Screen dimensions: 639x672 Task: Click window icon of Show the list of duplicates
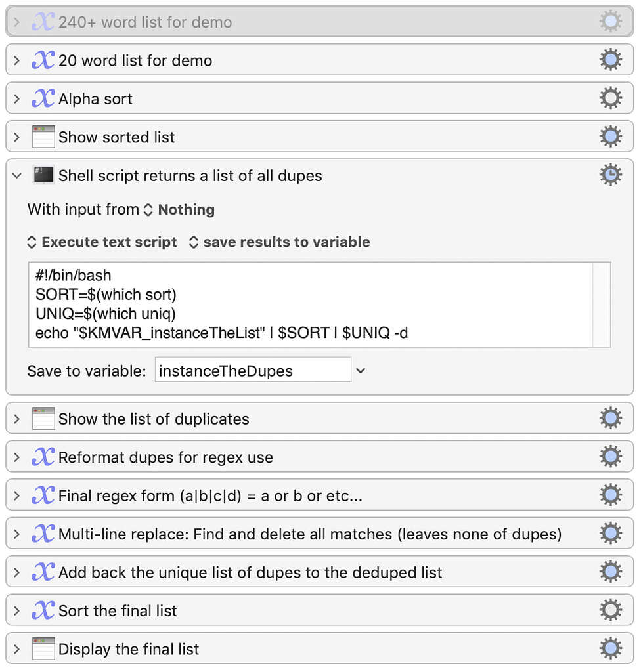click(43, 418)
